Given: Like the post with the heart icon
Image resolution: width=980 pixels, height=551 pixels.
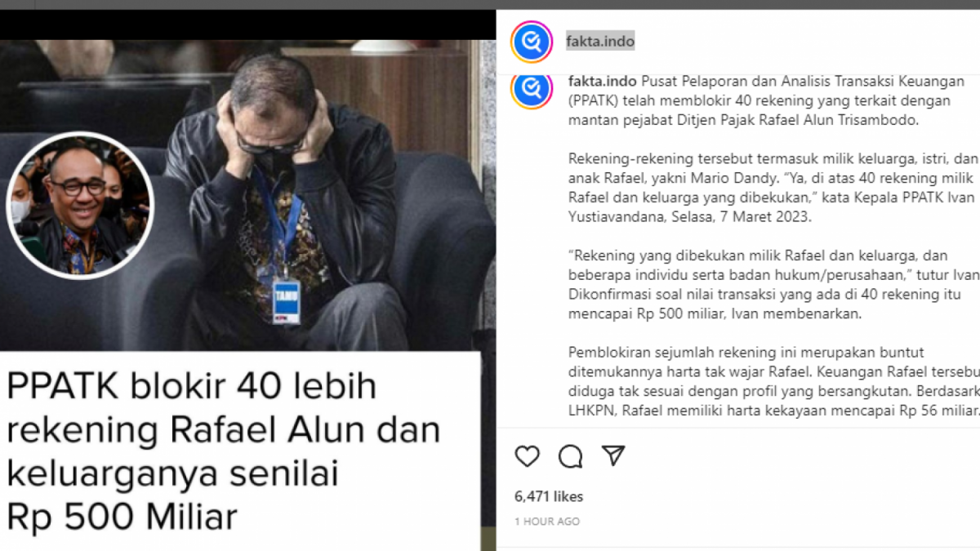Looking at the screenshot, I should click(528, 456).
